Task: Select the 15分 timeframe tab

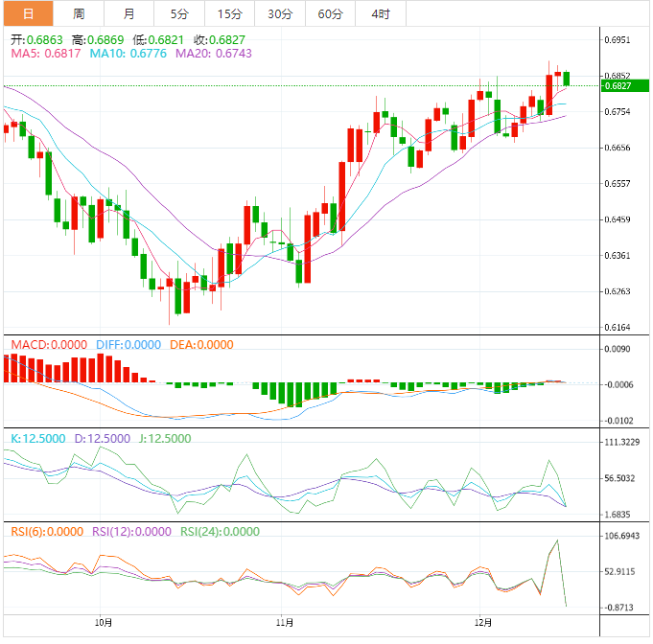Action: pos(229,13)
